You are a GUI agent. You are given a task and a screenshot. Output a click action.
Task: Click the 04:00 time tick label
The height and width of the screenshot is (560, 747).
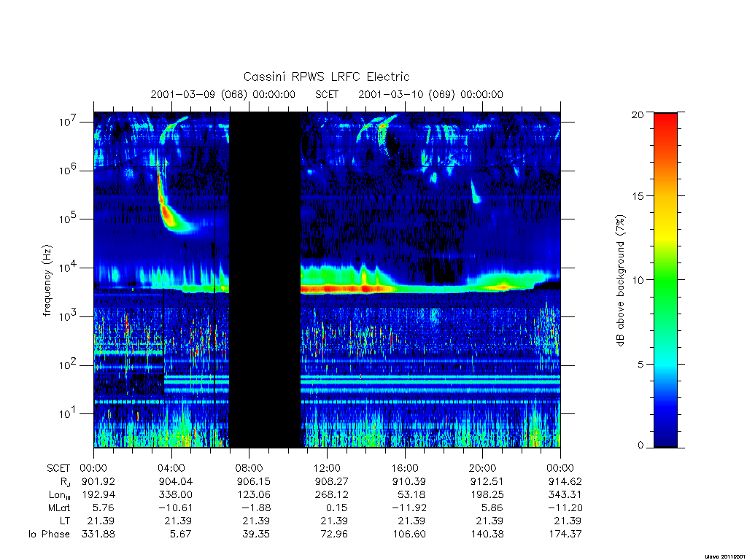point(171,468)
